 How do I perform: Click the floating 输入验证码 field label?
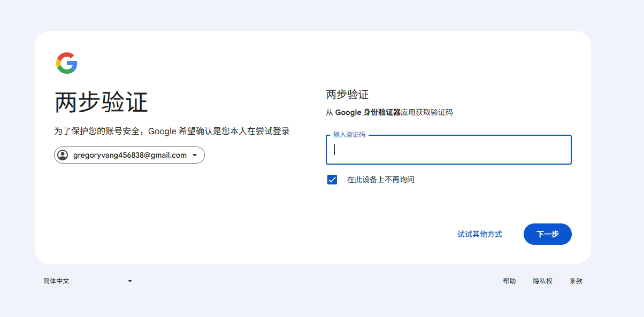click(349, 135)
